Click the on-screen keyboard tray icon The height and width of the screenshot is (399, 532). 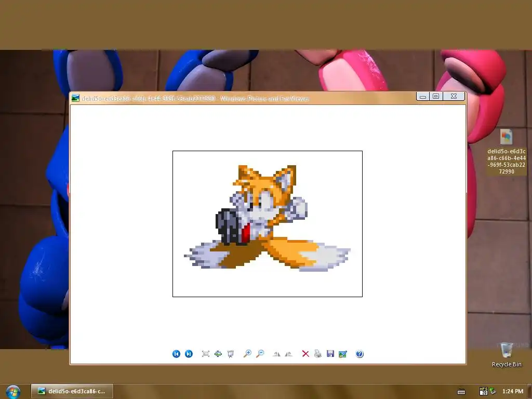461,392
